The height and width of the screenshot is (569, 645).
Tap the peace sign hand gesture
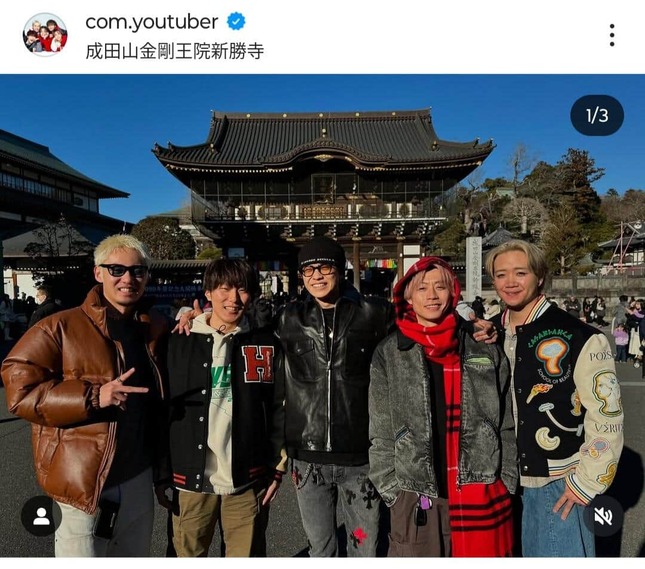point(121,389)
